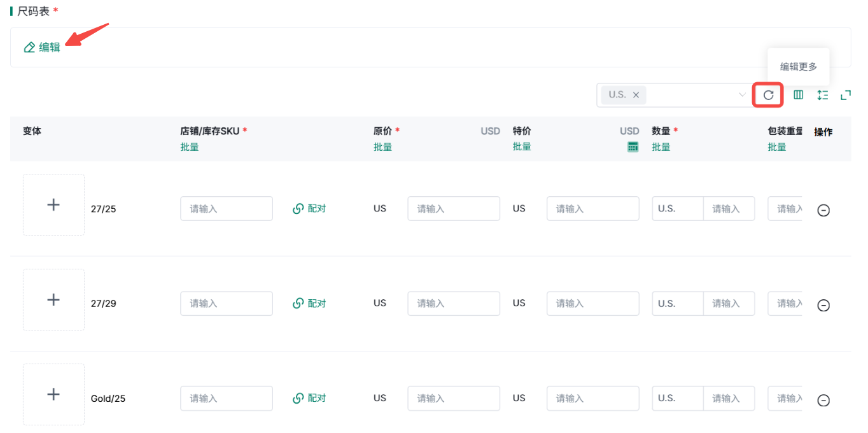868x433 pixels.
Task: Add image for the 27/29 variant
Action: click(x=53, y=299)
